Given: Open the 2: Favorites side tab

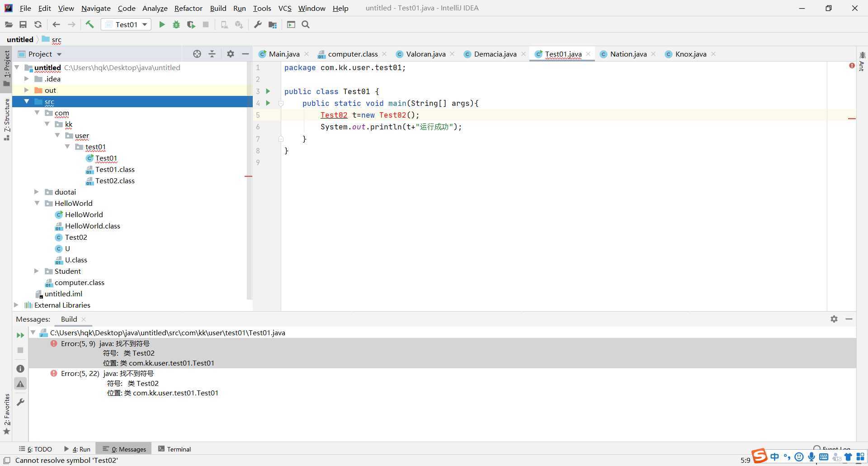Looking at the screenshot, I should click(x=6, y=414).
